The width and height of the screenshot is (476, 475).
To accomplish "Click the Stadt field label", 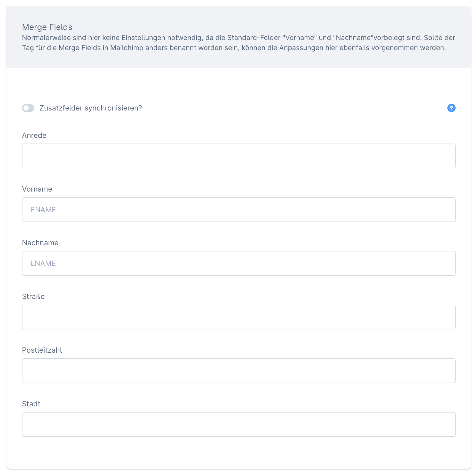I will pos(31,404).
